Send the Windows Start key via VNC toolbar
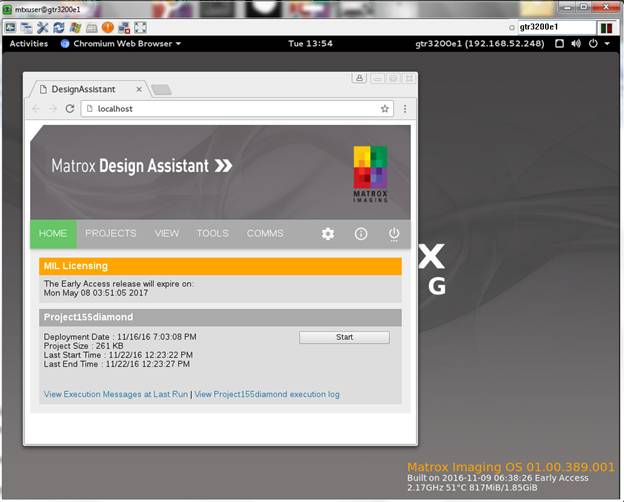The image size is (624, 502). pyautogui.click(x=75, y=27)
